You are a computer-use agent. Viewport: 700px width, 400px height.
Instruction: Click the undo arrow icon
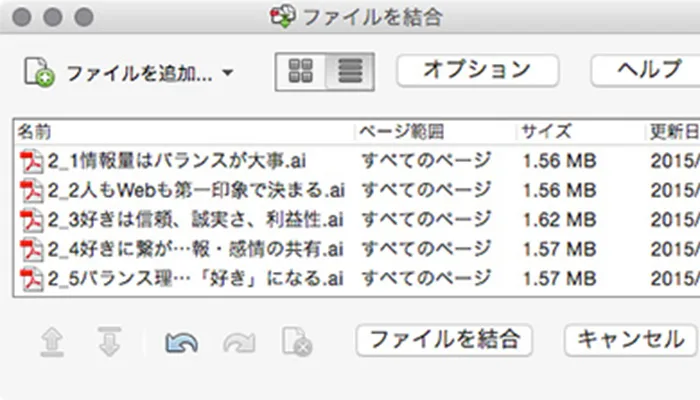181,342
